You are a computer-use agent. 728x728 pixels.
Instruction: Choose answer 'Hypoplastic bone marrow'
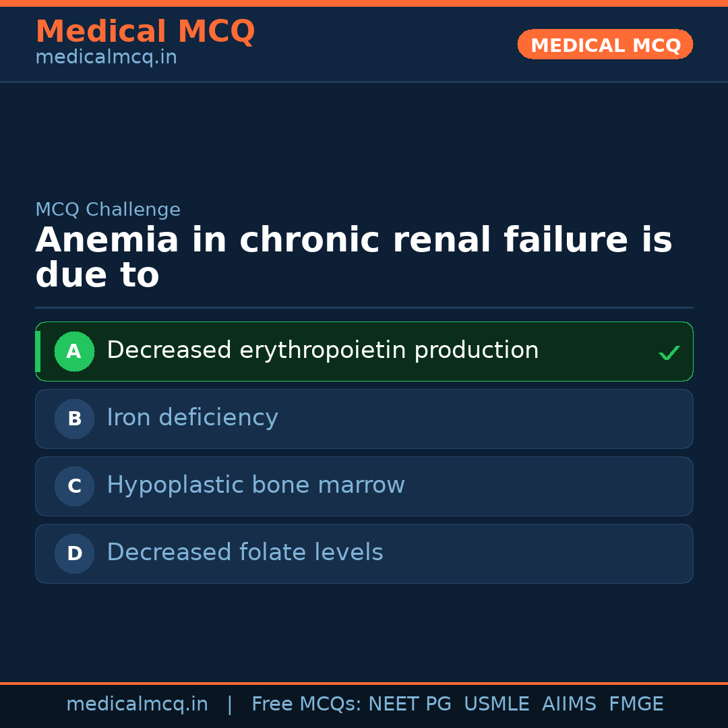pyautogui.click(x=255, y=485)
